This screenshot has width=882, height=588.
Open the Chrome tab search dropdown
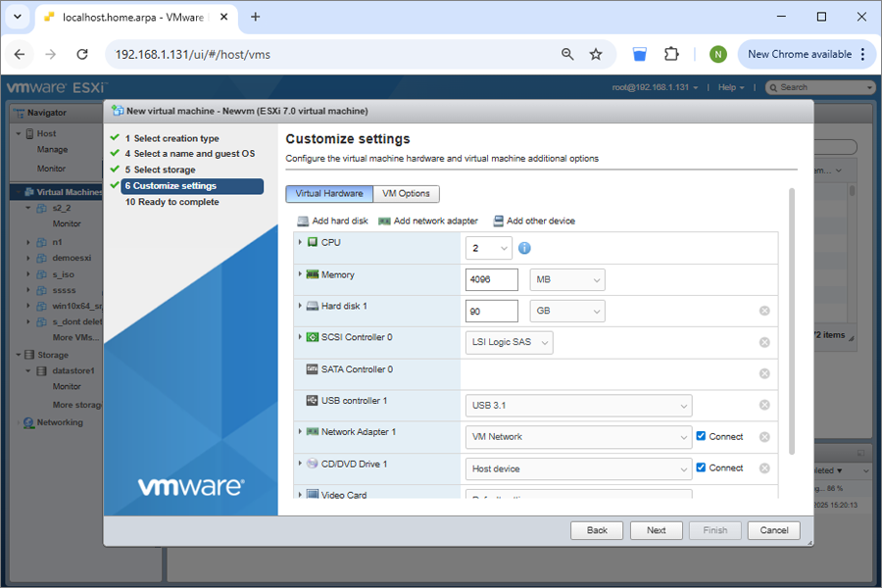(18, 17)
